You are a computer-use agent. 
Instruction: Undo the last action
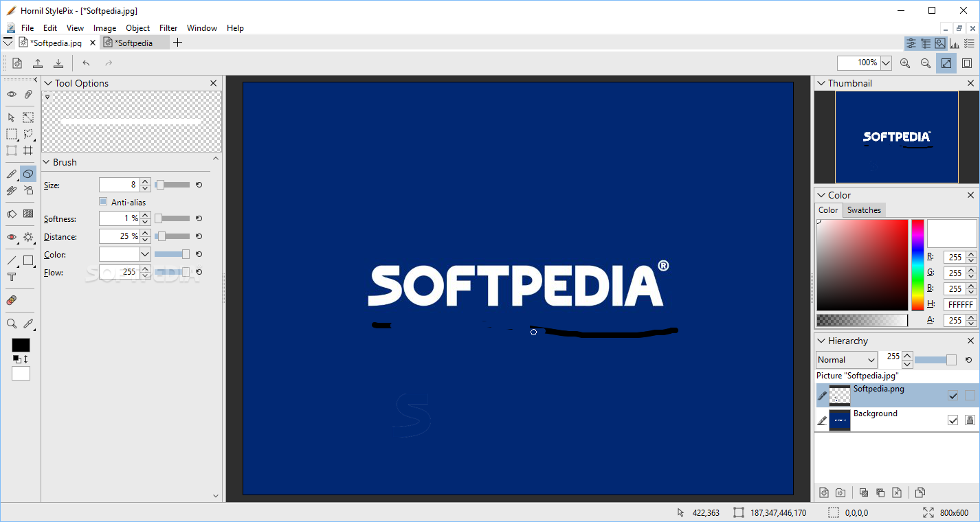point(86,63)
